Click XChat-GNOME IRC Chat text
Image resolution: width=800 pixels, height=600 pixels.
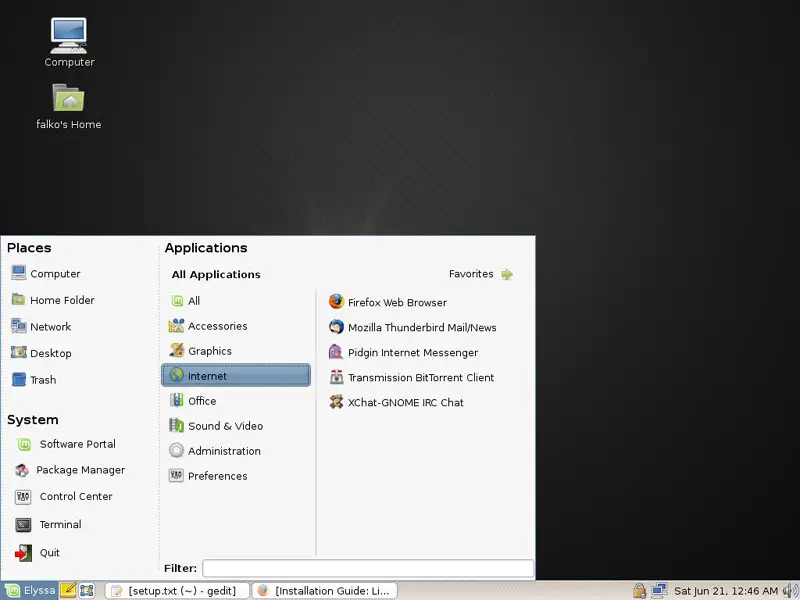coord(406,403)
